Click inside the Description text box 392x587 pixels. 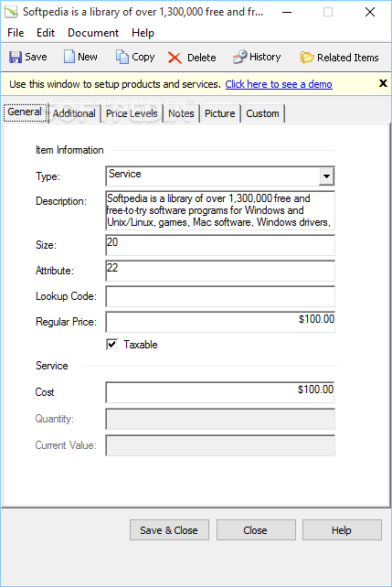[220, 210]
